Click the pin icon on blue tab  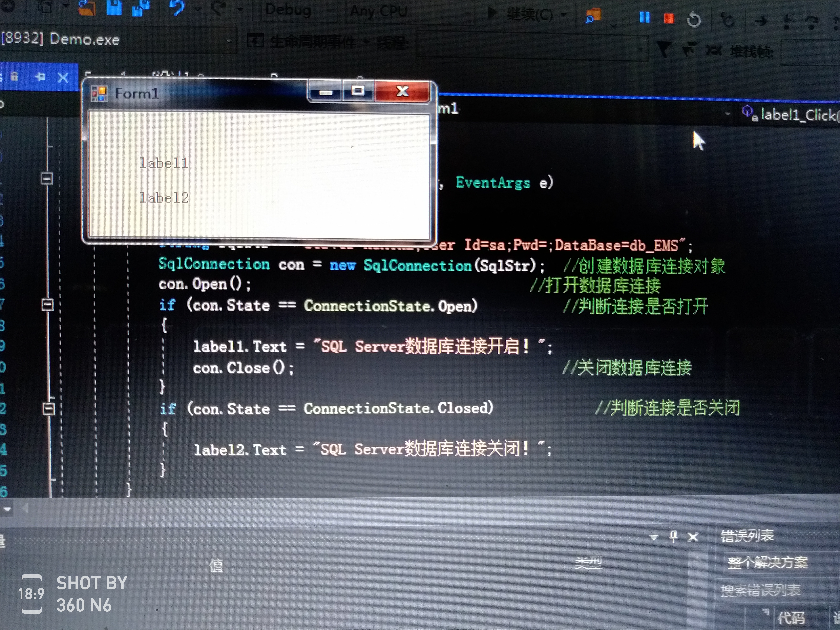(x=40, y=77)
